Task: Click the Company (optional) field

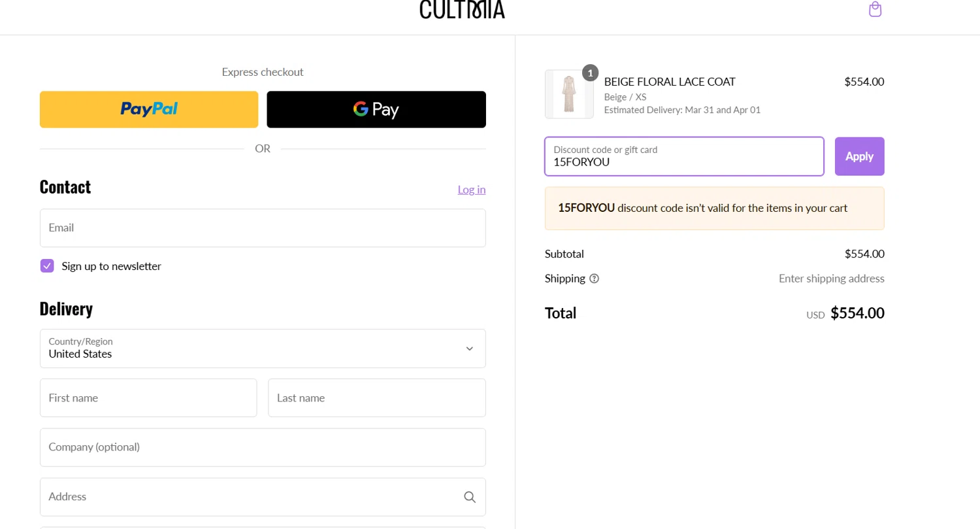Action: (263, 447)
